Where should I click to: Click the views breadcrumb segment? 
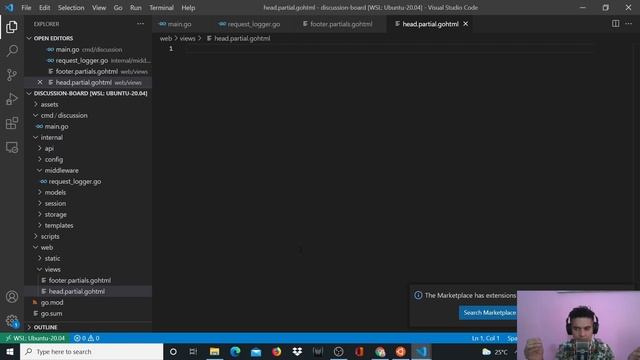[187, 38]
